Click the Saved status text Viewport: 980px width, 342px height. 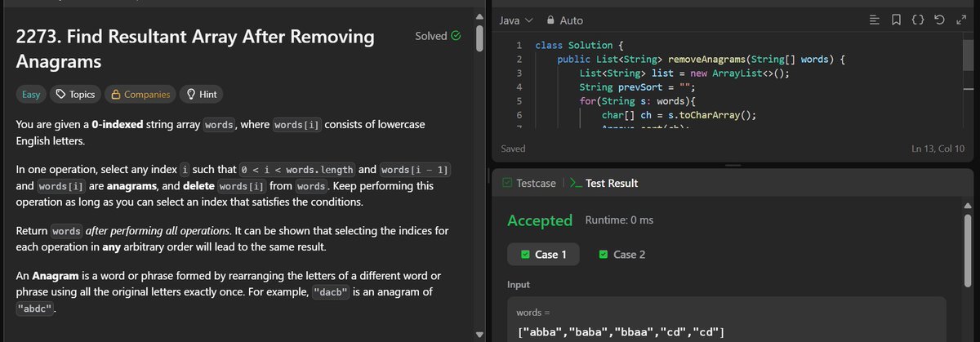[x=513, y=149]
